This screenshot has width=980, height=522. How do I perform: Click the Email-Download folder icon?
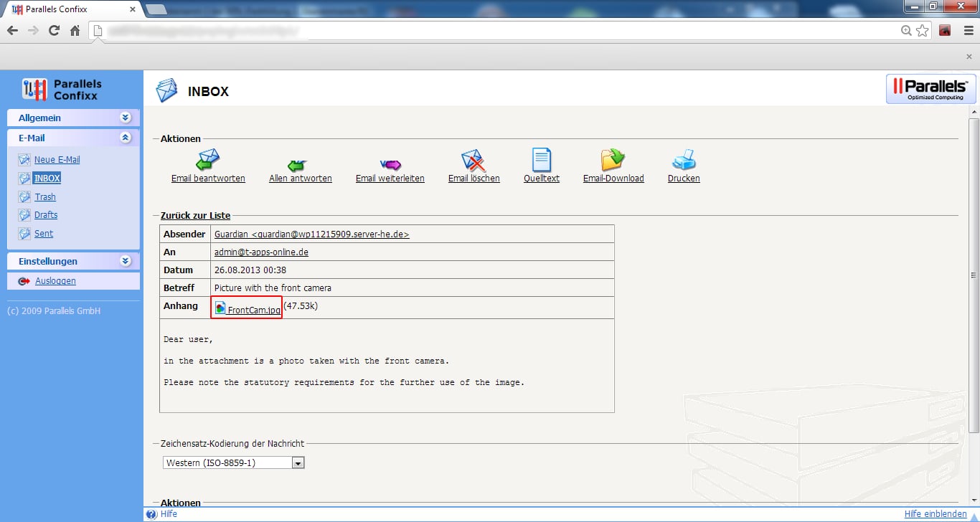(613, 159)
